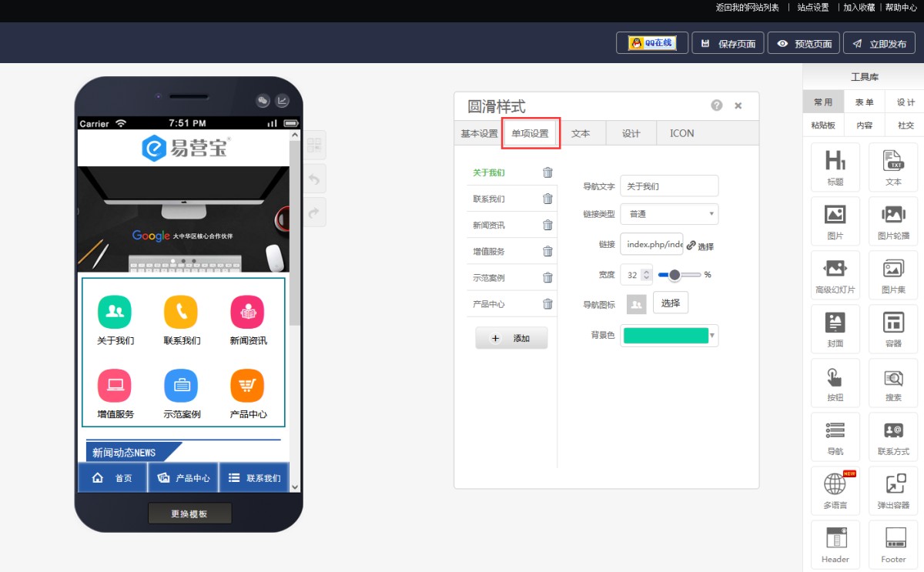Click the QQ在线 button
This screenshot has width=924, height=572.
[x=652, y=43]
